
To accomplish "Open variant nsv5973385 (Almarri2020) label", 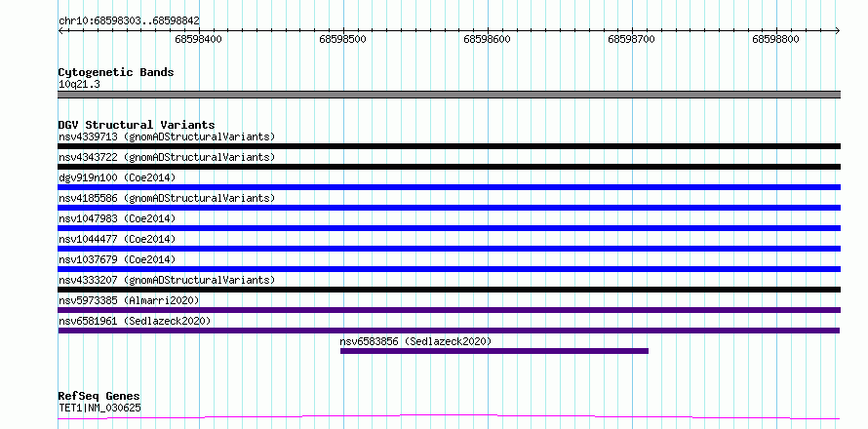I will pos(129,300).
